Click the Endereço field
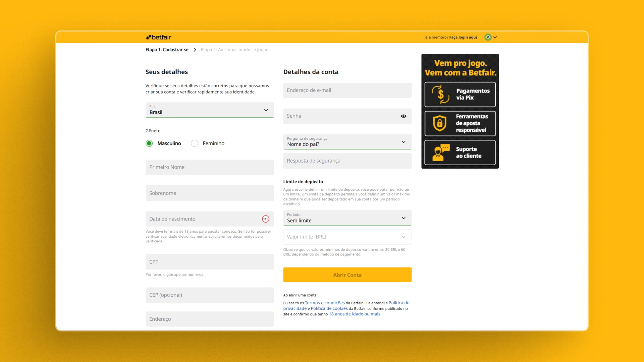This screenshot has width=644, height=362. tap(210, 319)
